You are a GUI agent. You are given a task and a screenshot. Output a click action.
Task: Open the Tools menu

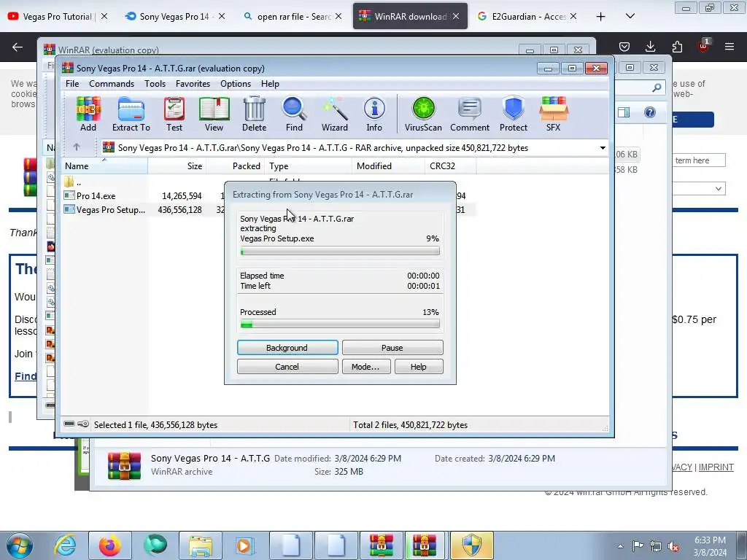[155, 84]
